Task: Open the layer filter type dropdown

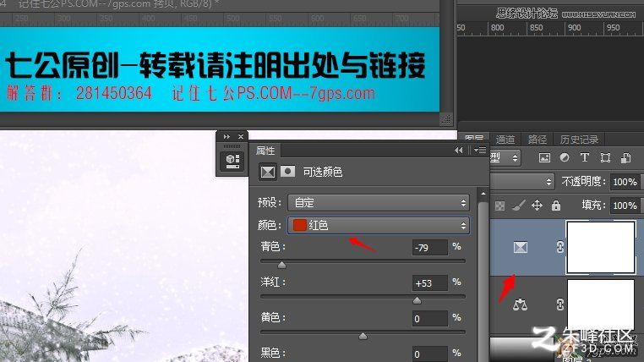Action: tap(505, 158)
